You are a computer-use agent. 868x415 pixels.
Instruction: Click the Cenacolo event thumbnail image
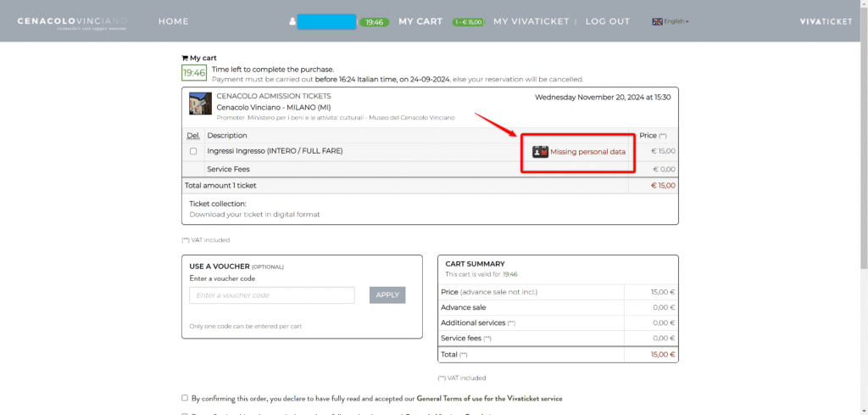click(200, 104)
